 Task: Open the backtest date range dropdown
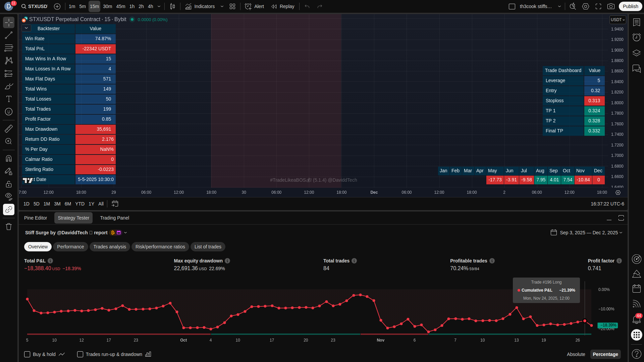[588, 233]
